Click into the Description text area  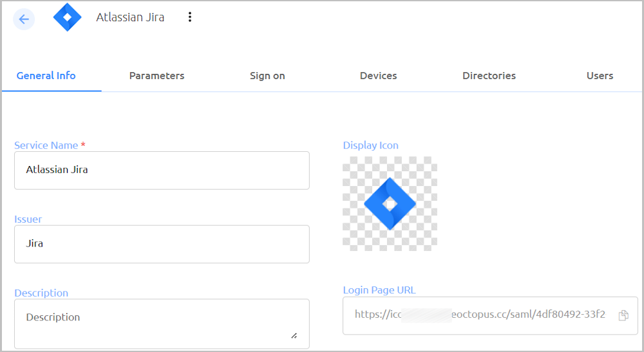point(162,324)
